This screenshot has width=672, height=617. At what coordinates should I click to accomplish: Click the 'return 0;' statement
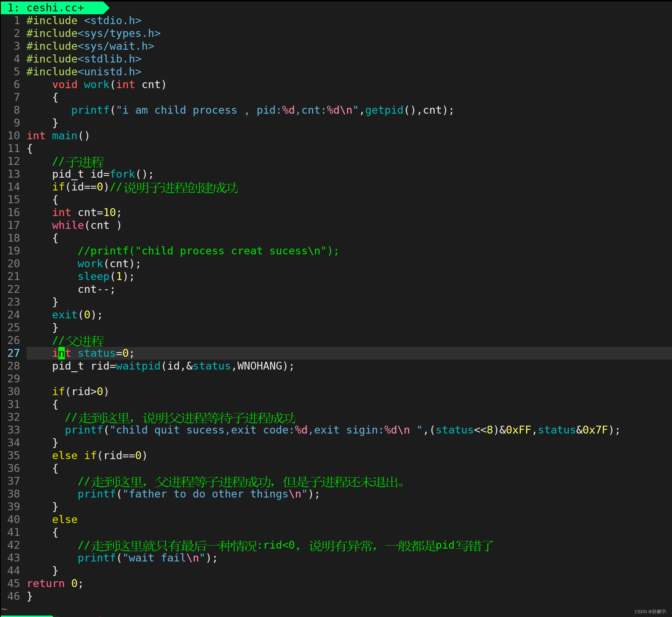(x=55, y=583)
